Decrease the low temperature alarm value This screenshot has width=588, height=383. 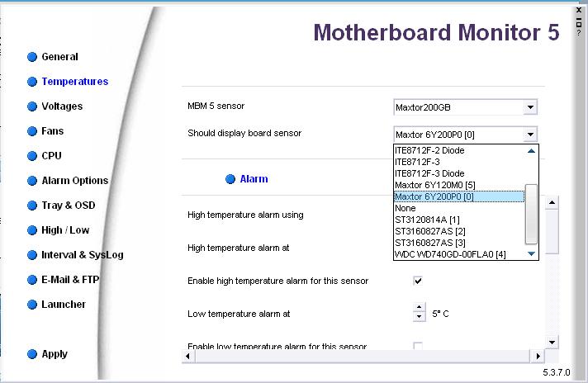(x=419, y=317)
